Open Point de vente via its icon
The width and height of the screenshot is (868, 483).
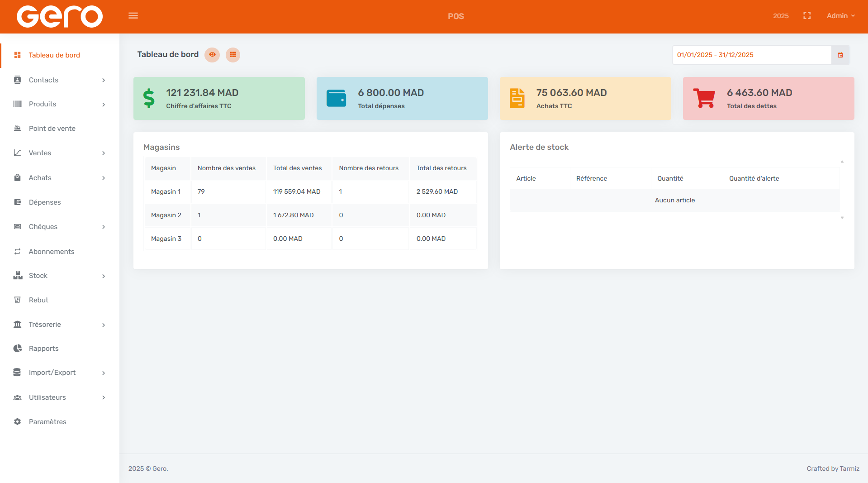pyautogui.click(x=17, y=128)
